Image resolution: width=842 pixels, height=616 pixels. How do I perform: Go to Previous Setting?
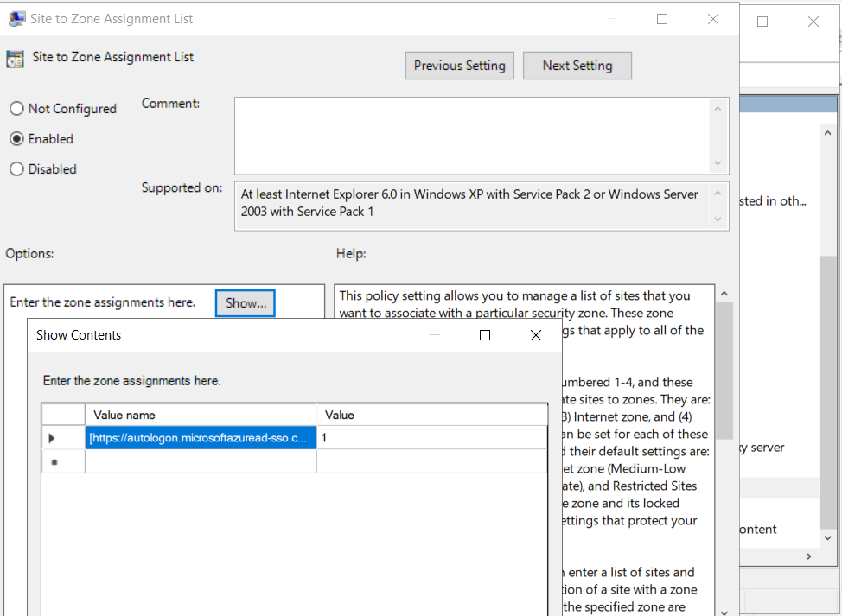point(460,66)
